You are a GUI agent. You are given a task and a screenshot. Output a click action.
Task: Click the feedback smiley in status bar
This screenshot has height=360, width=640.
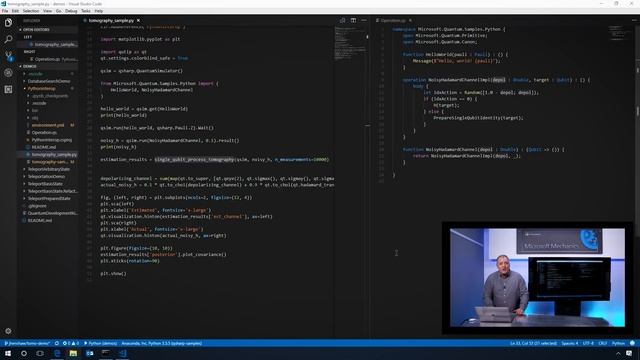point(632,343)
